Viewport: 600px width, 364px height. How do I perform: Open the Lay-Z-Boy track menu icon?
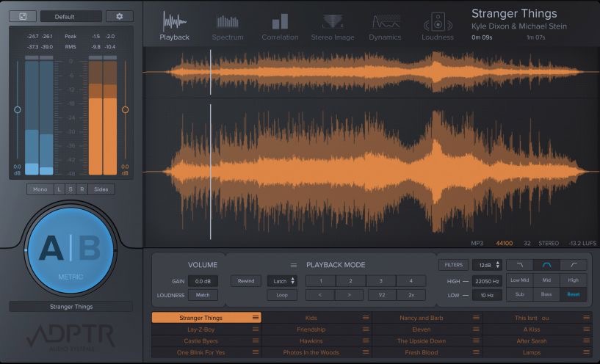(x=256, y=330)
